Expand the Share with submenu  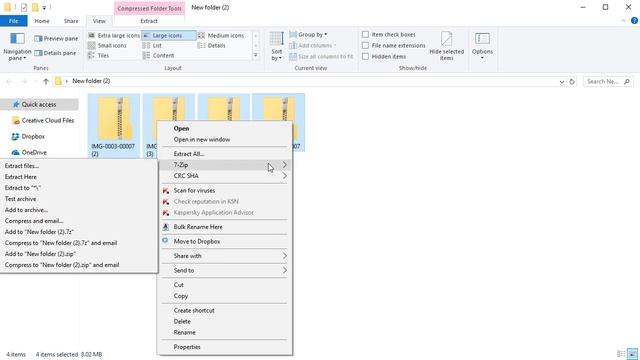pos(224,256)
